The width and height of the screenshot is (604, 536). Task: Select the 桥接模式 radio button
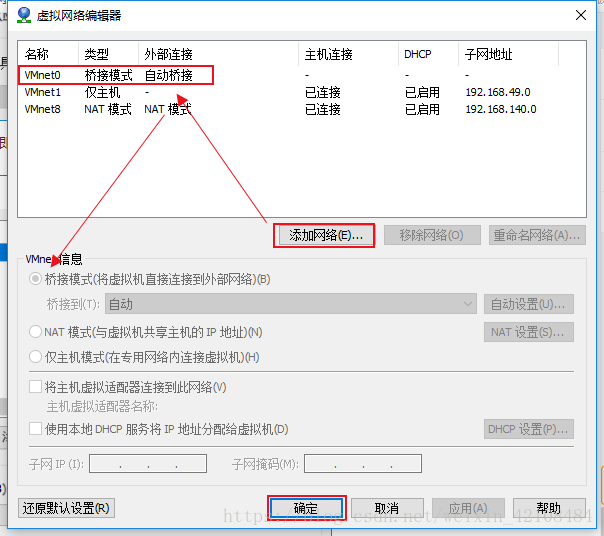coord(35,279)
